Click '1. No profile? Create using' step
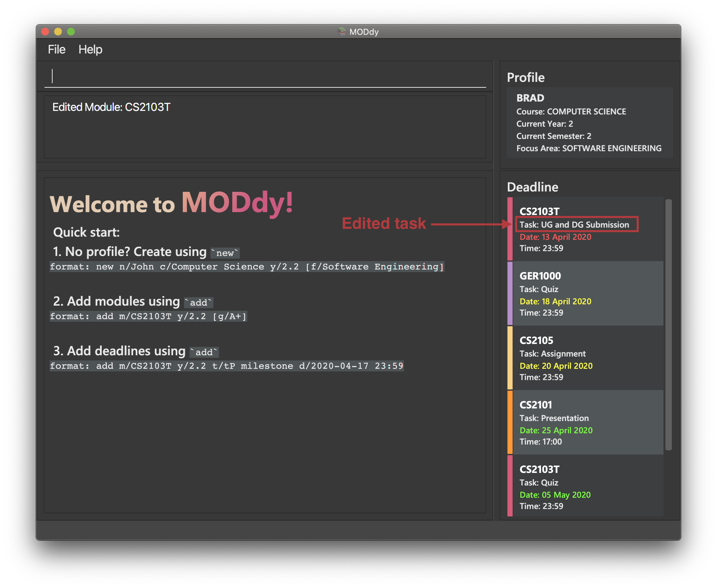 130,252
